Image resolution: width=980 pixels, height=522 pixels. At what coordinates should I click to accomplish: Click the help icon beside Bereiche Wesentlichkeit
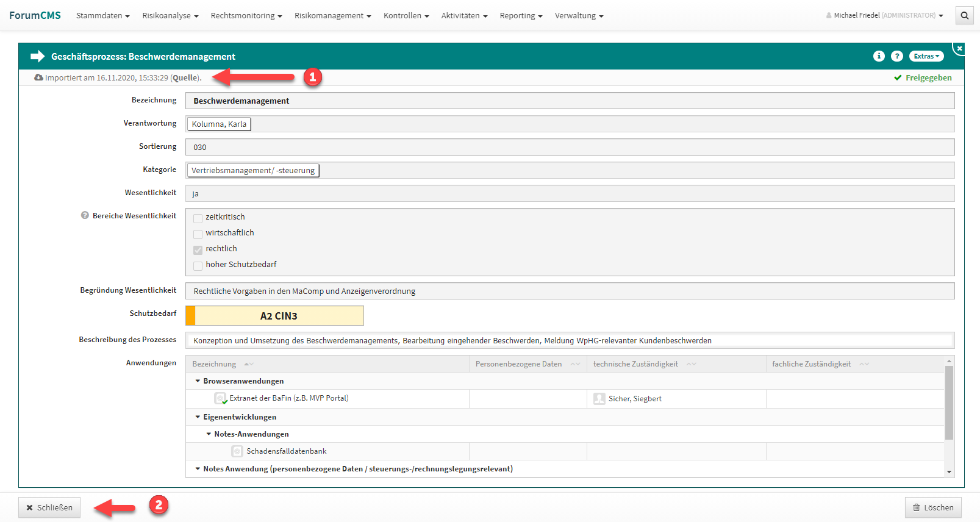click(x=85, y=215)
